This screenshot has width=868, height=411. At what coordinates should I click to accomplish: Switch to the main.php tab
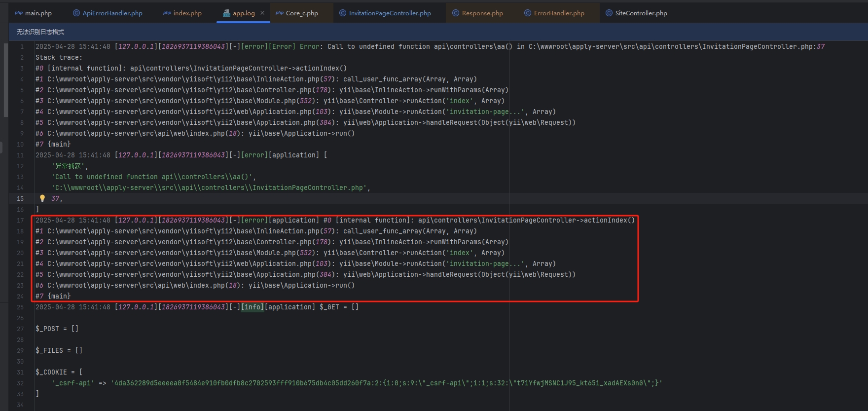[38, 13]
